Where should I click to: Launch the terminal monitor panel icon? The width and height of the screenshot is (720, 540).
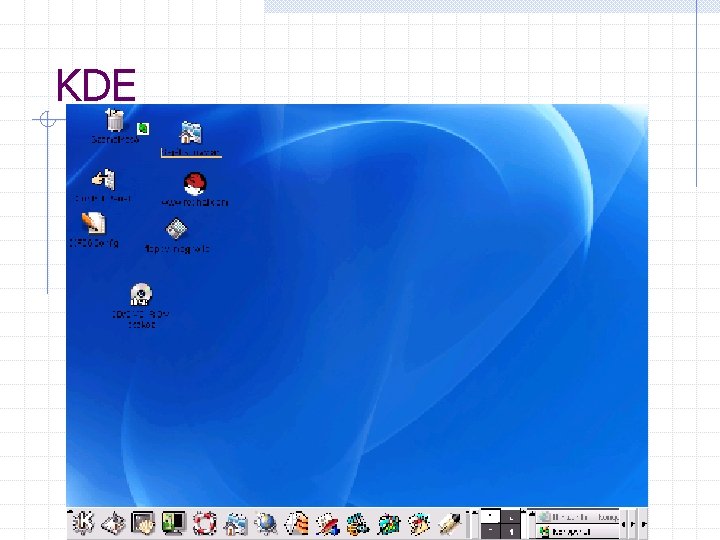pos(173,523)
